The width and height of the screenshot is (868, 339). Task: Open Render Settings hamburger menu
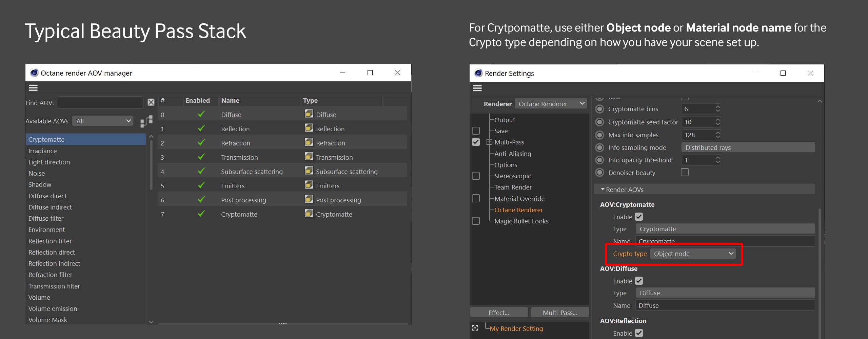tap(477, 88)
